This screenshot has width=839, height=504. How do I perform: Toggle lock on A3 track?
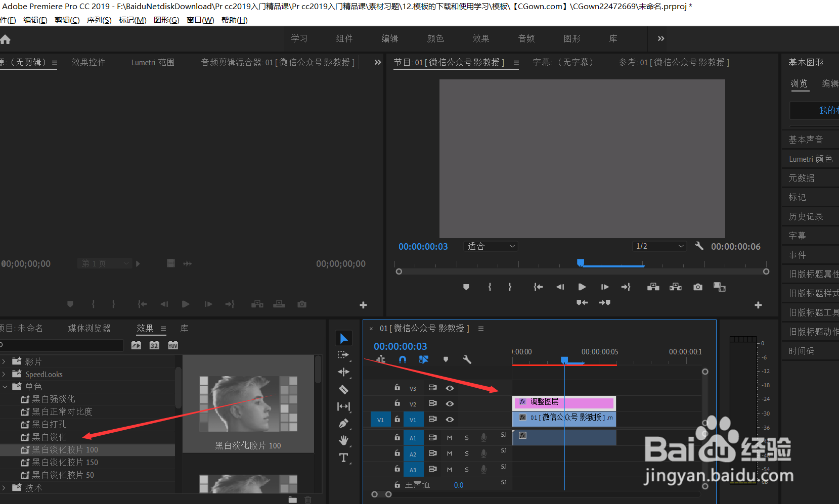(x=398, y=469)
